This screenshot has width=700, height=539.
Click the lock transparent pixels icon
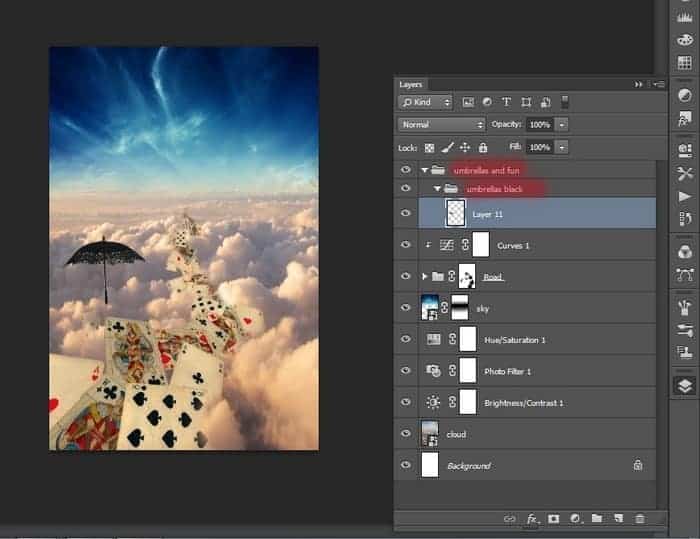pos(430,147)
